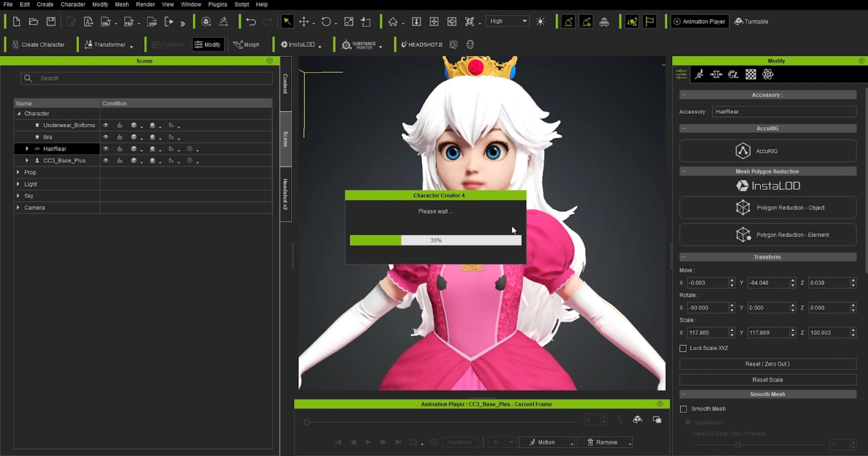Open the Mesh menu
868x456 pixels.
coord(121,5)
